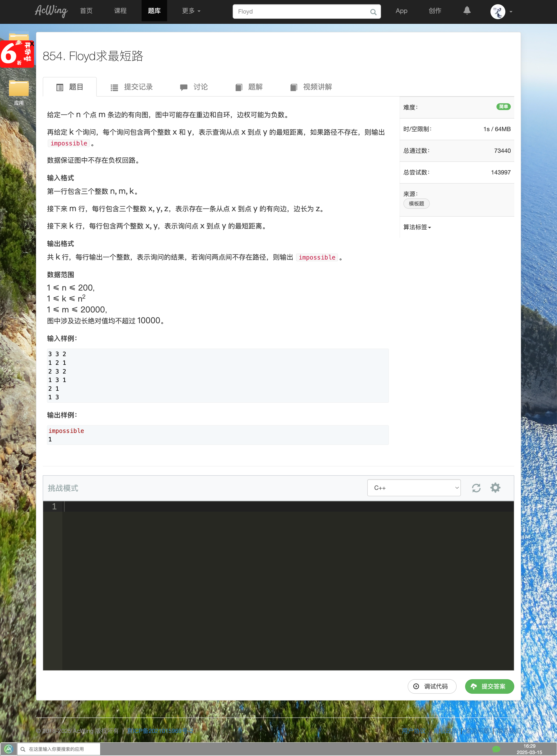Click the 京ICP备 footer link

[x=160, y=731]
